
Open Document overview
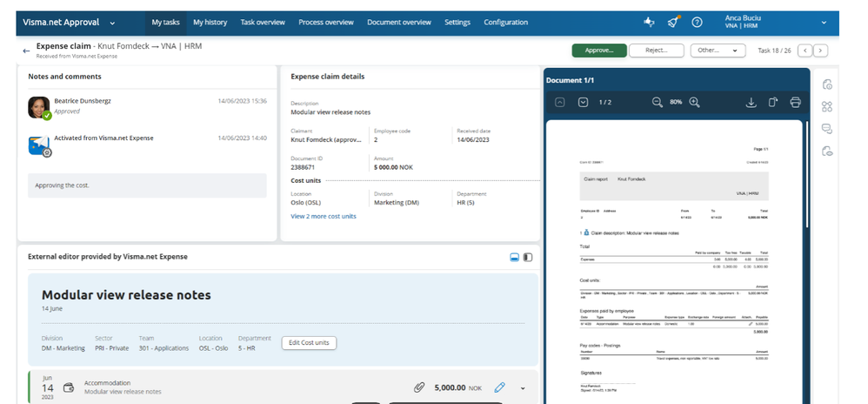click(399, 22)
